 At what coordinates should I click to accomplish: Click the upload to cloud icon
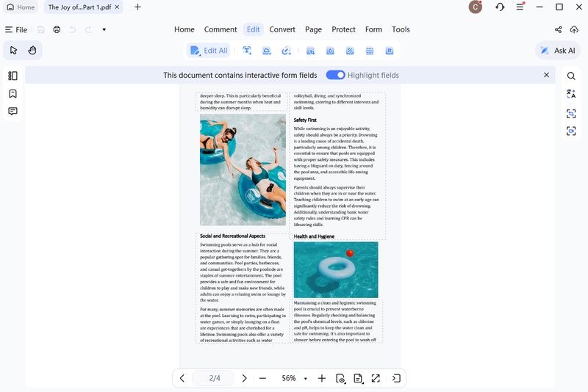pyautogui.click(x=574, y=29)
